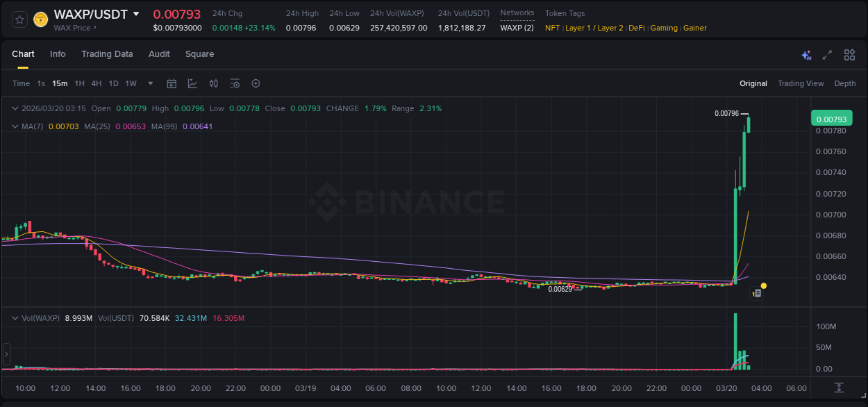
Task: Open WAXP/USDT pair selector dropdown
Action: pos(136,14)
